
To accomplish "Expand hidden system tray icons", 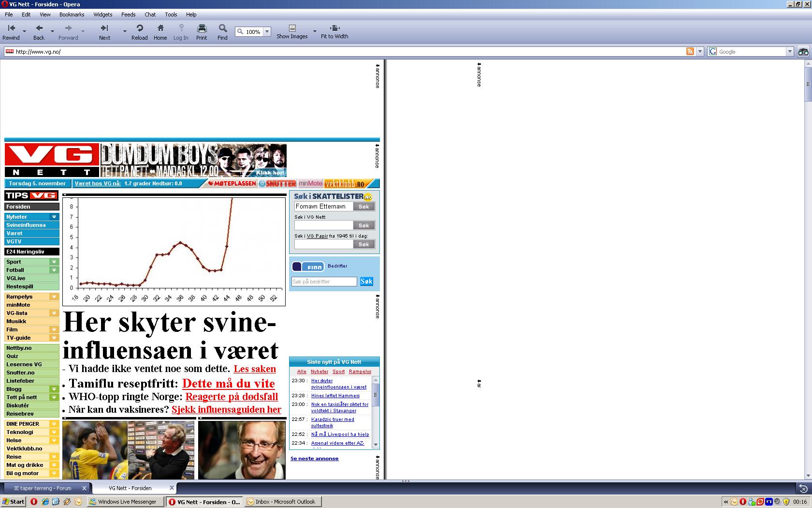I will (726, 502).
